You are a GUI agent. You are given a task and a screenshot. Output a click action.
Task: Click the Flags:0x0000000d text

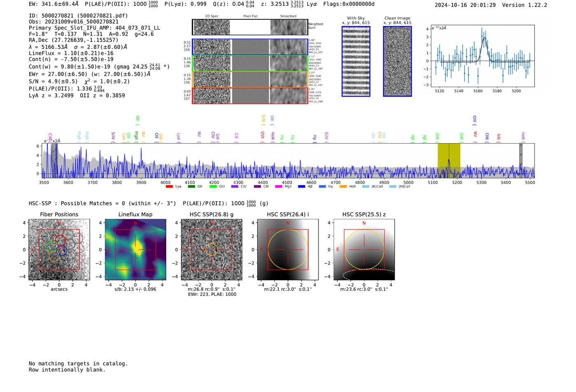(x=349, y=4)
